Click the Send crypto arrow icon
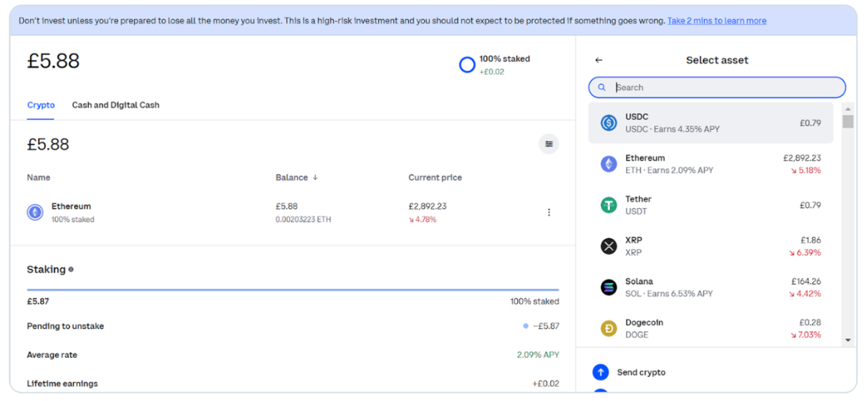 (600, 372)
